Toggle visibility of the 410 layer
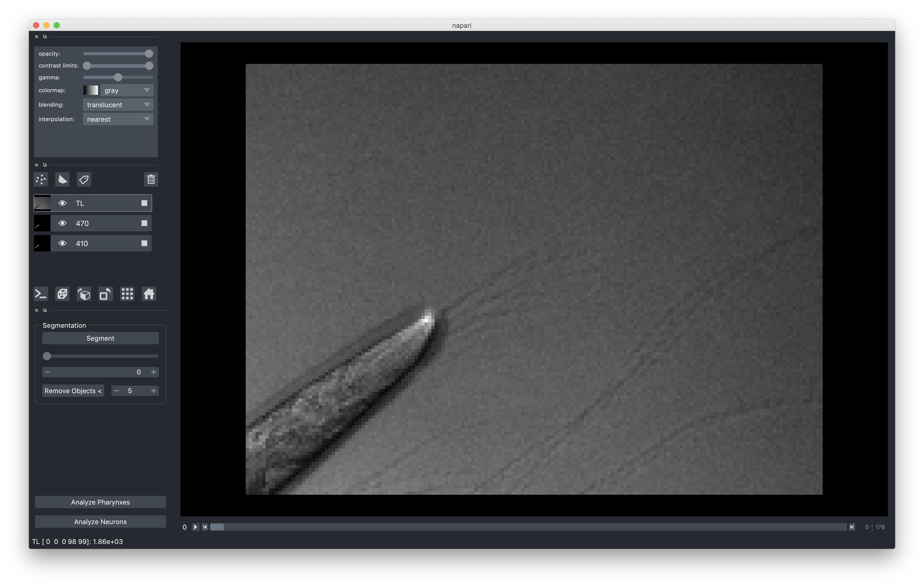This screenshot has width=924, height=587. coord(62,244)
